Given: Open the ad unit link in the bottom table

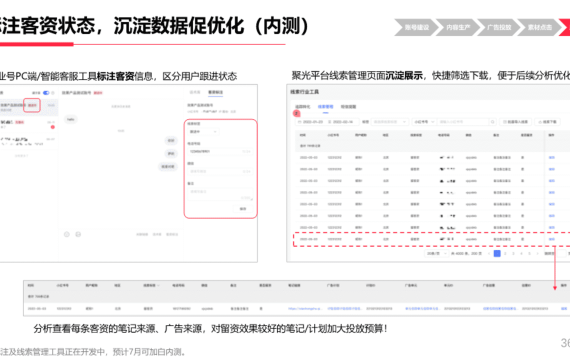Looking at the screenshot, I should [422, 309].
